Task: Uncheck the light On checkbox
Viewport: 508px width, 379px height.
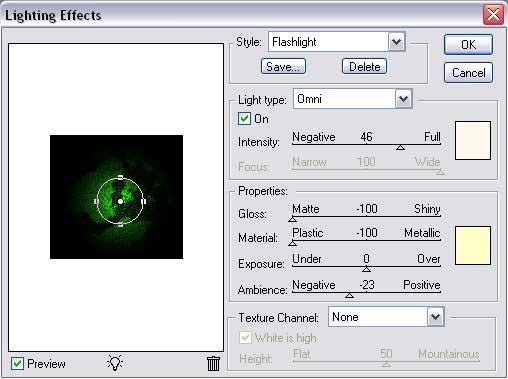Action: point(244,119)
